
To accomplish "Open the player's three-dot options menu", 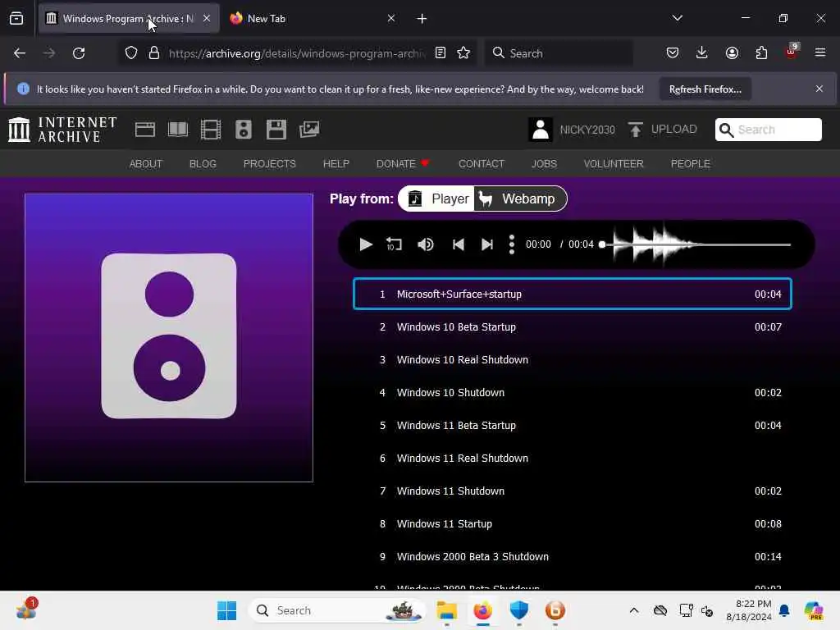I will pos(512,244).
